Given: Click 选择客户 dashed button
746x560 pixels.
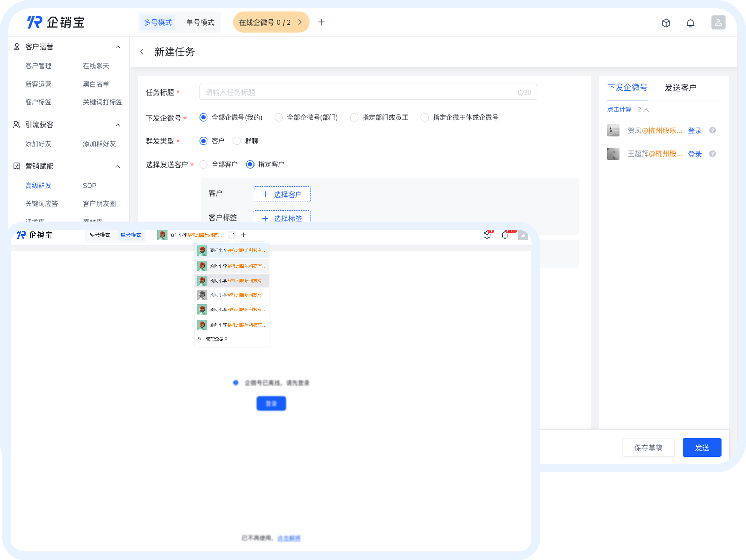Looking at the screenshot, I should [281, 194].
